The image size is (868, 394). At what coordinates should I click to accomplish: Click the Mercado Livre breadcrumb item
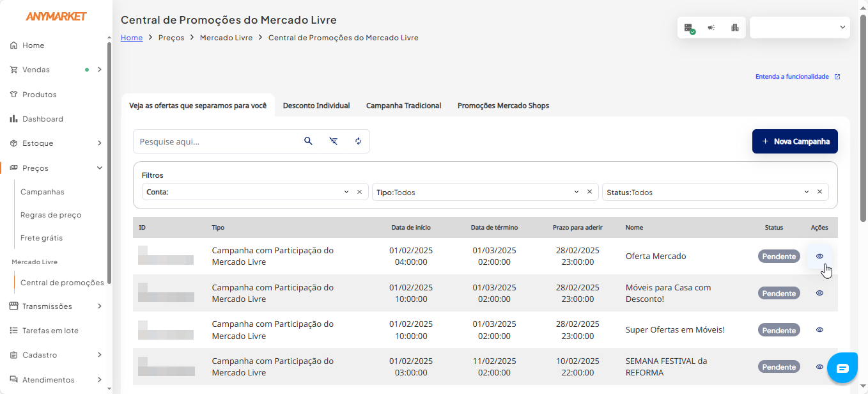pyautogui.click(x=226, y=38)
